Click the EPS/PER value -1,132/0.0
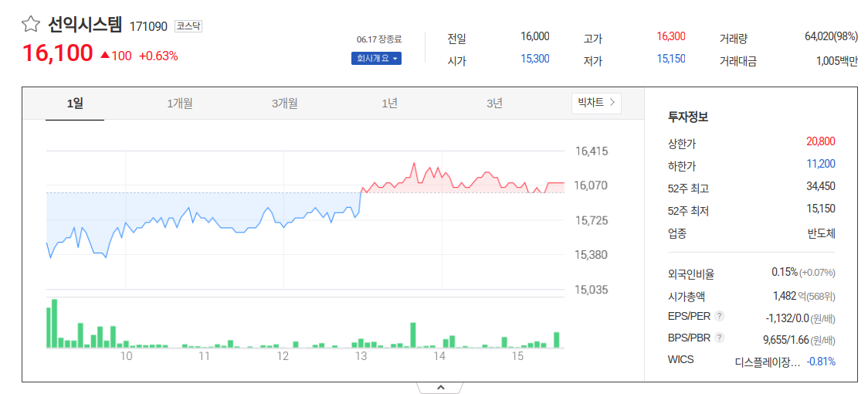The height and width of the screenshot is (394, 868). point(787,318)
